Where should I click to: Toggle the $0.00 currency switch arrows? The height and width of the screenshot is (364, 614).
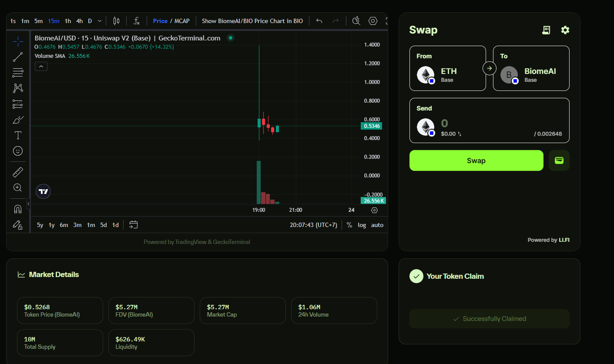coord(459,134)
